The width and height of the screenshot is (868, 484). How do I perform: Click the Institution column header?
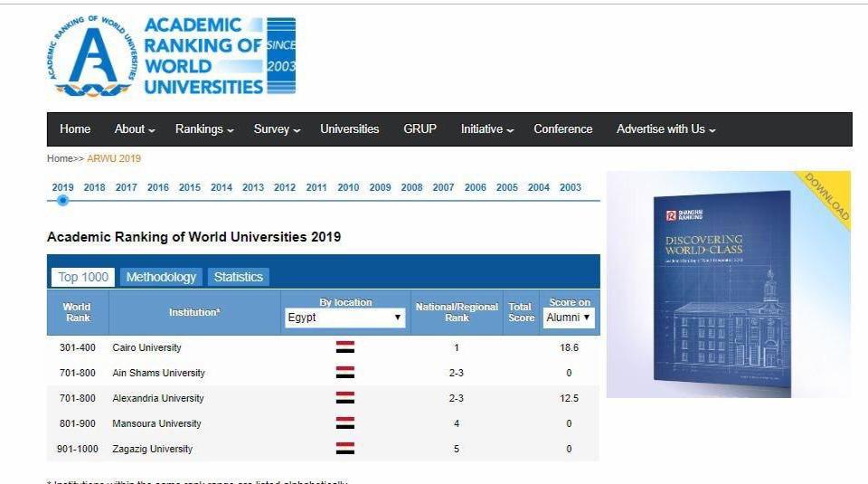click(194, 312)
